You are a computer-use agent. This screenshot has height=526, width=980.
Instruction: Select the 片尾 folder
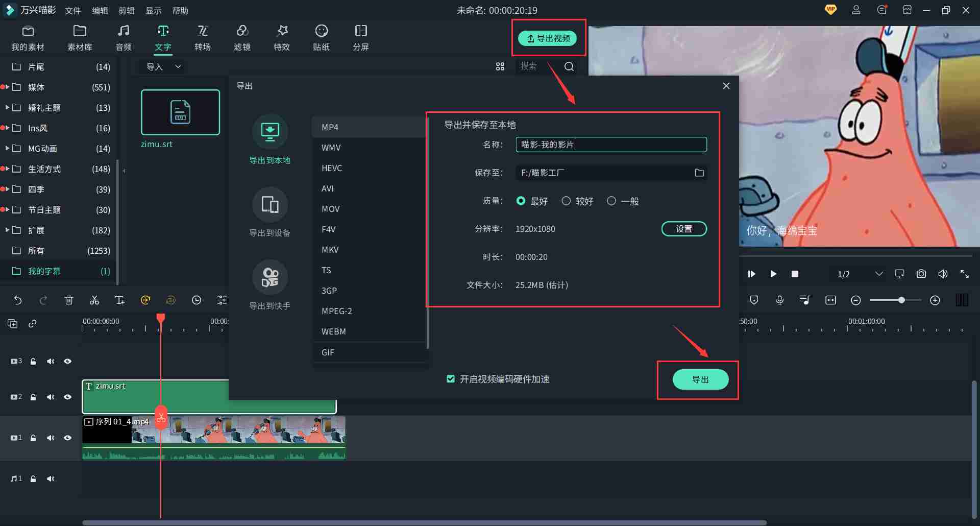[59, 67]
